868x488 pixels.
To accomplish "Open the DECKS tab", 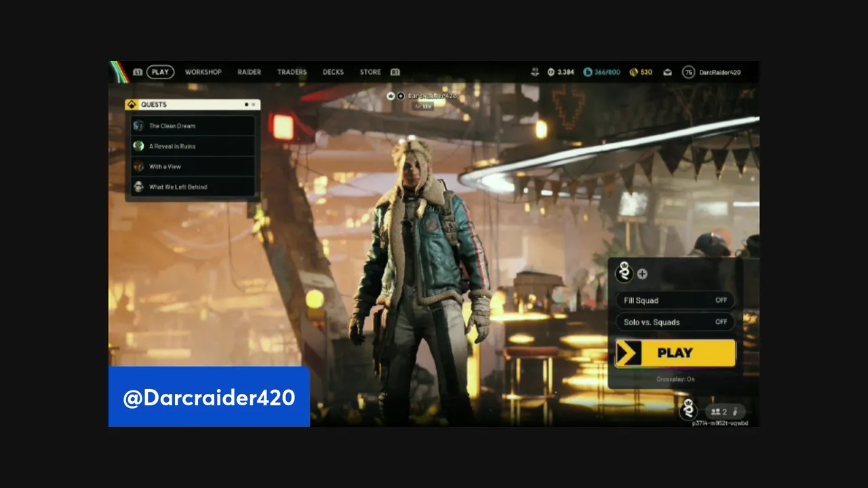I will (333, 72).
